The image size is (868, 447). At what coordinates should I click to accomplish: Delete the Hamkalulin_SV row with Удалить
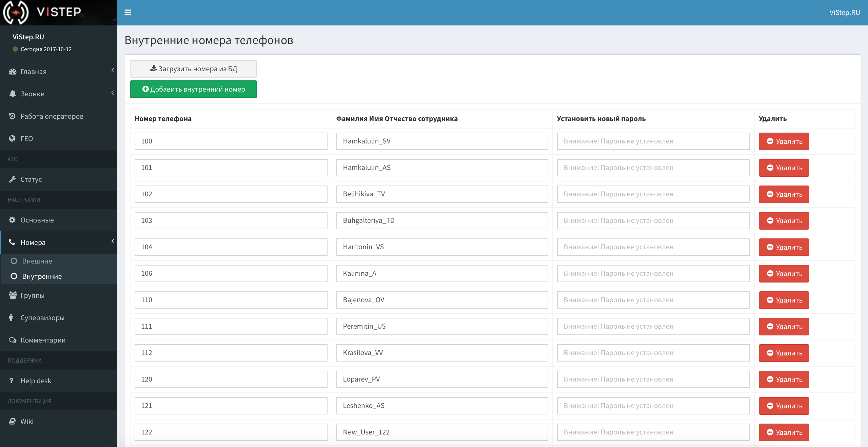coord(784,141)
